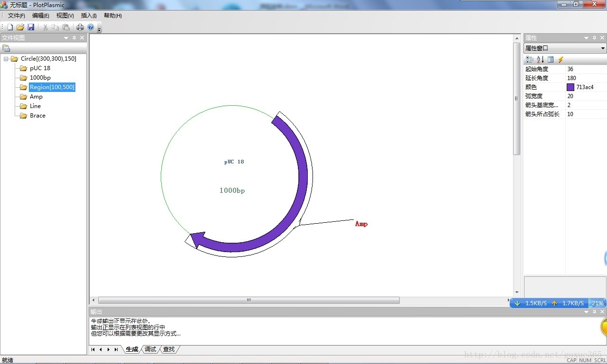Open the 帮助(H) menu
Screen dimensions: 607x364
113,16
